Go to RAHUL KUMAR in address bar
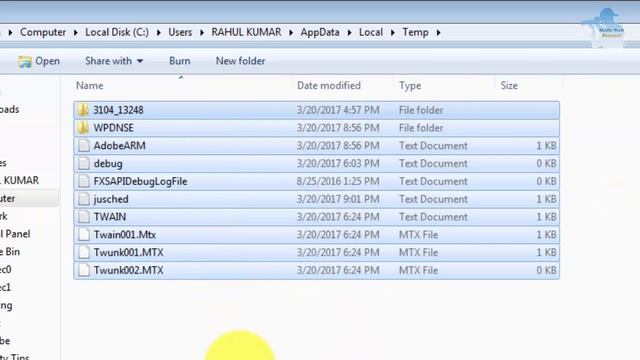The width and height of the screenshot is (640, 360). 246,32
